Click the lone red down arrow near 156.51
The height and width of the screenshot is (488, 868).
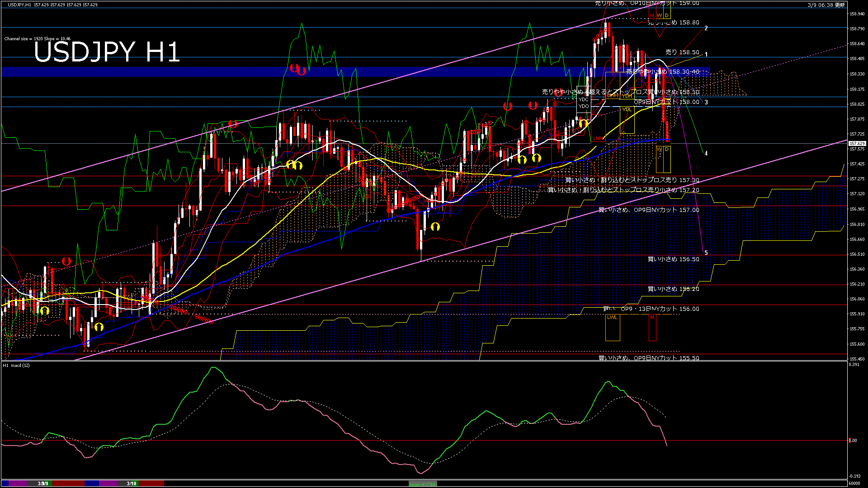(66, 261)
